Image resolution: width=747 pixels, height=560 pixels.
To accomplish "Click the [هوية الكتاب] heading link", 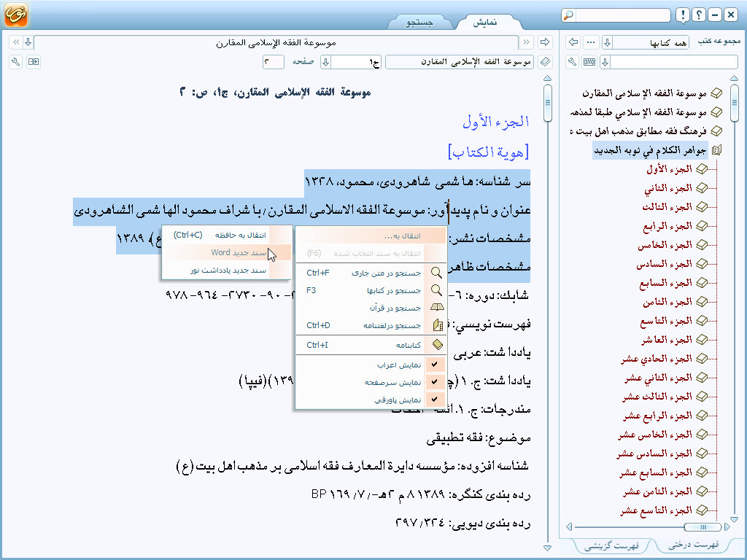I will (489, 152).
